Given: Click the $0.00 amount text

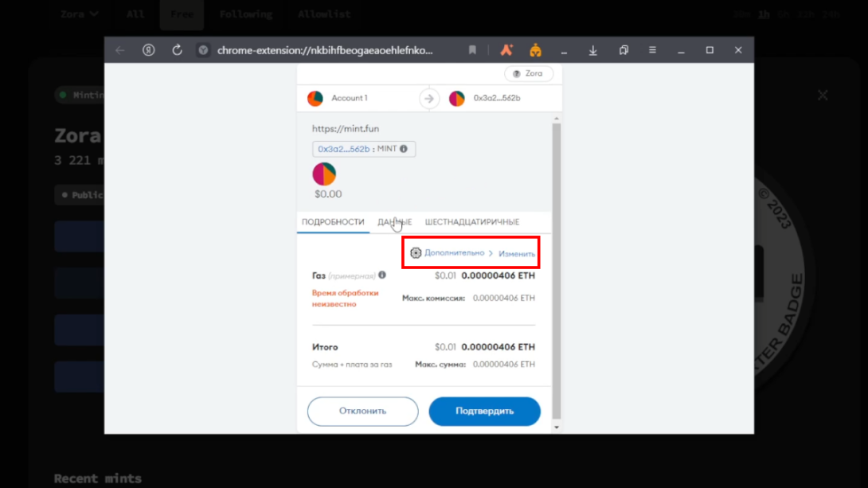Looking at the screenshot, I should click(x=328, y=194).
